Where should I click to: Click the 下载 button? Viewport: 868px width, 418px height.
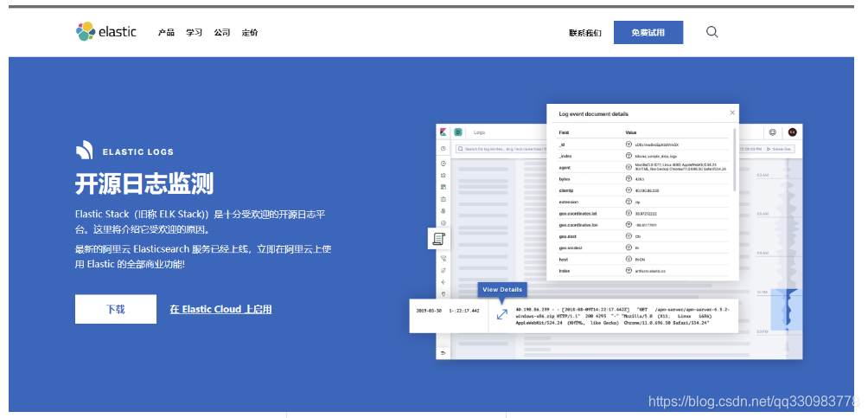point(116,309)
